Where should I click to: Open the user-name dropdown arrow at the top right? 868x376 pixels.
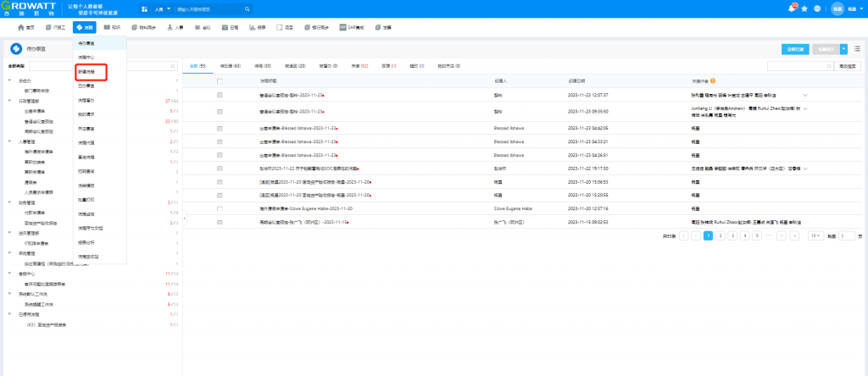[x=860, y=9]
